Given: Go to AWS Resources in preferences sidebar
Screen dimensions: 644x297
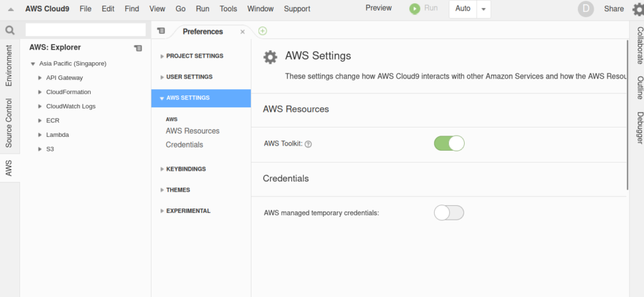Looking at the screenshot, I should pyautogui.click(x=192, y=131).
